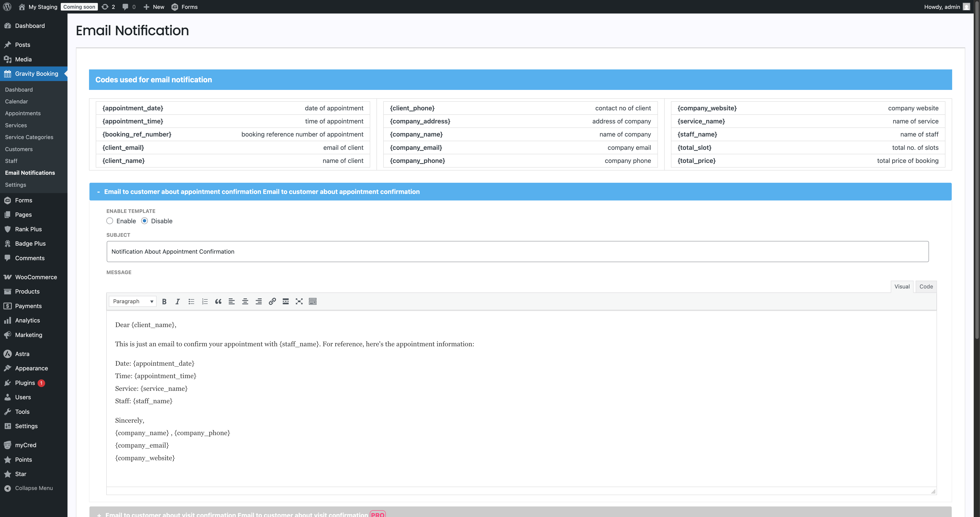Center align the message text
This screenshot has width=980, height=517.
point(245,302)
